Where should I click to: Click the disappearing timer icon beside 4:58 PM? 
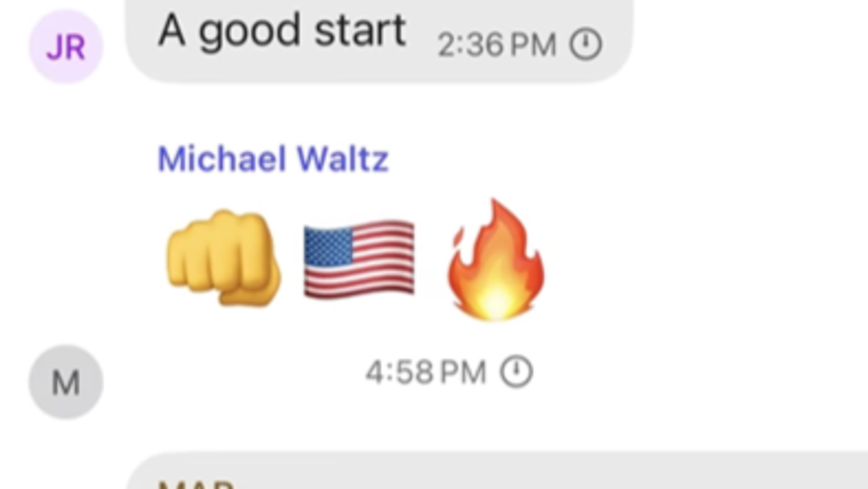click(516, 372)
